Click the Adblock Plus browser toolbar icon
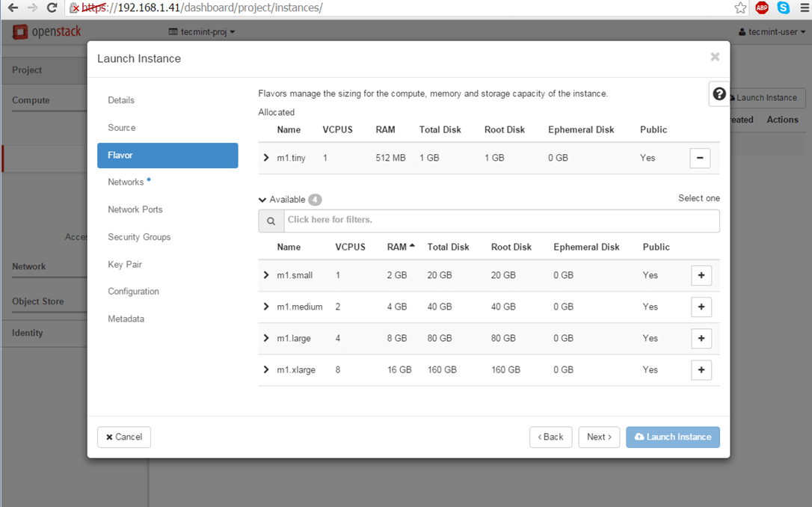 [761, 7]
